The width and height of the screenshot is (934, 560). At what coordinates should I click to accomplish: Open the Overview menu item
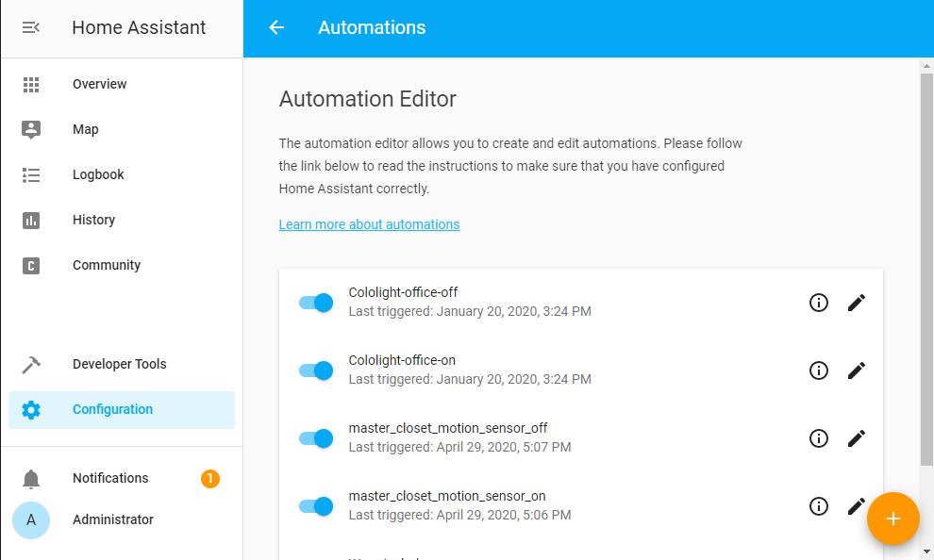pos(99,84)
